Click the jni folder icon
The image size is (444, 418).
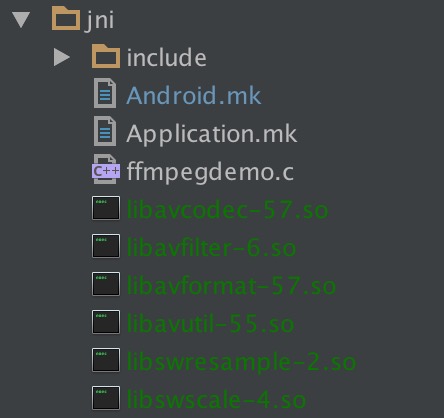tap(66, 18)
